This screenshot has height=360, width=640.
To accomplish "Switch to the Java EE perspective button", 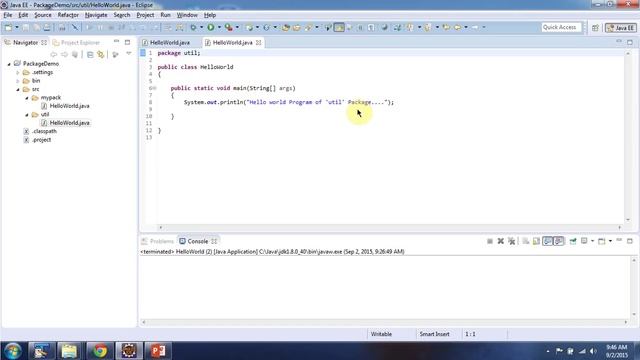I will tap(621, 28).
